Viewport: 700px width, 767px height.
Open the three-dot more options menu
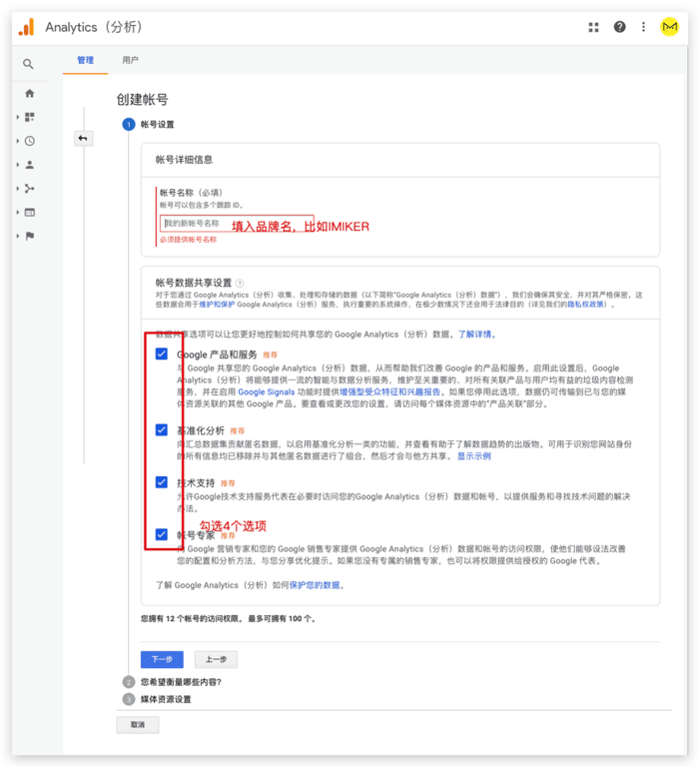tap(644, 27)
